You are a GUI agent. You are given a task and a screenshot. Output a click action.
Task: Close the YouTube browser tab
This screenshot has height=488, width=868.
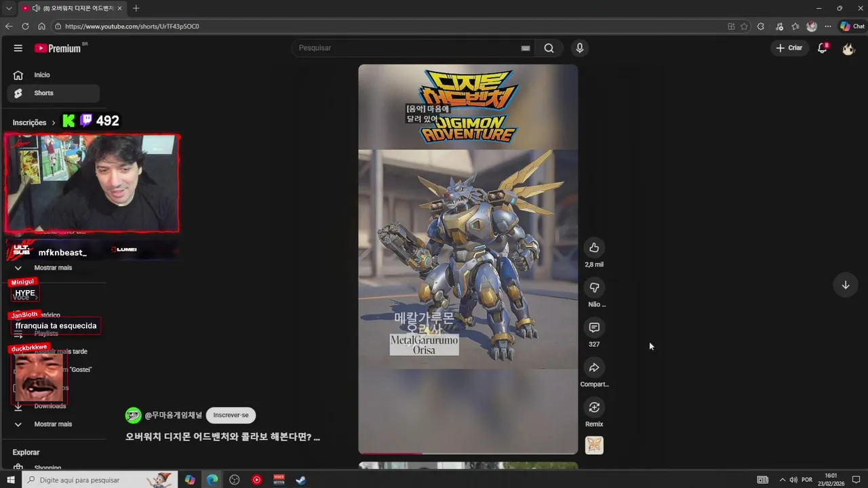coord(120,8)
